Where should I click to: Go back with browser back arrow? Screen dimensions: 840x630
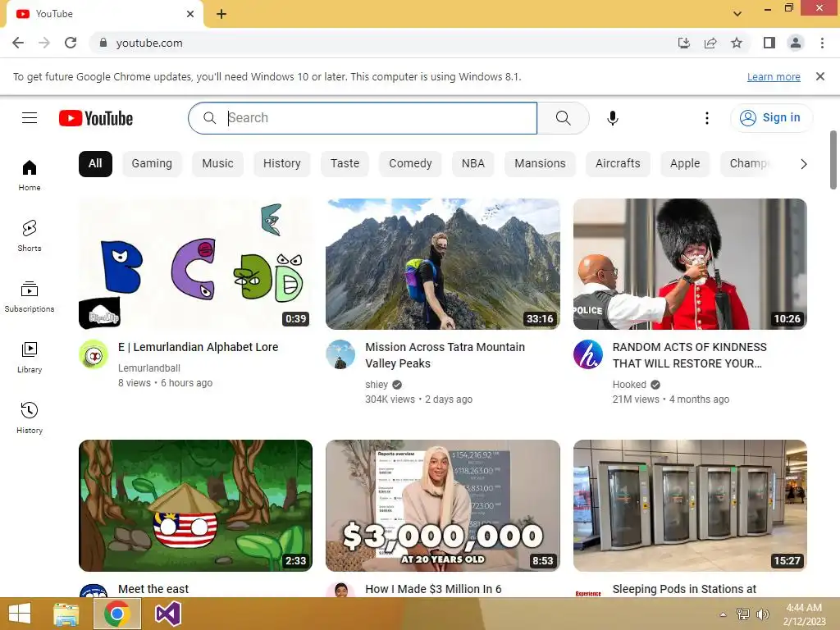18,43
